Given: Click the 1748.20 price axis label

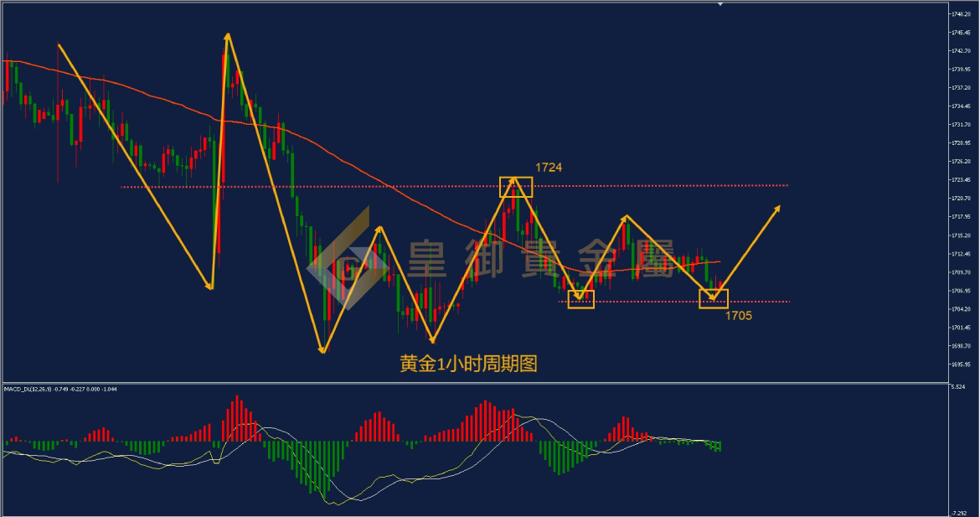Looking at the screenshot, I should coord(960,13).
